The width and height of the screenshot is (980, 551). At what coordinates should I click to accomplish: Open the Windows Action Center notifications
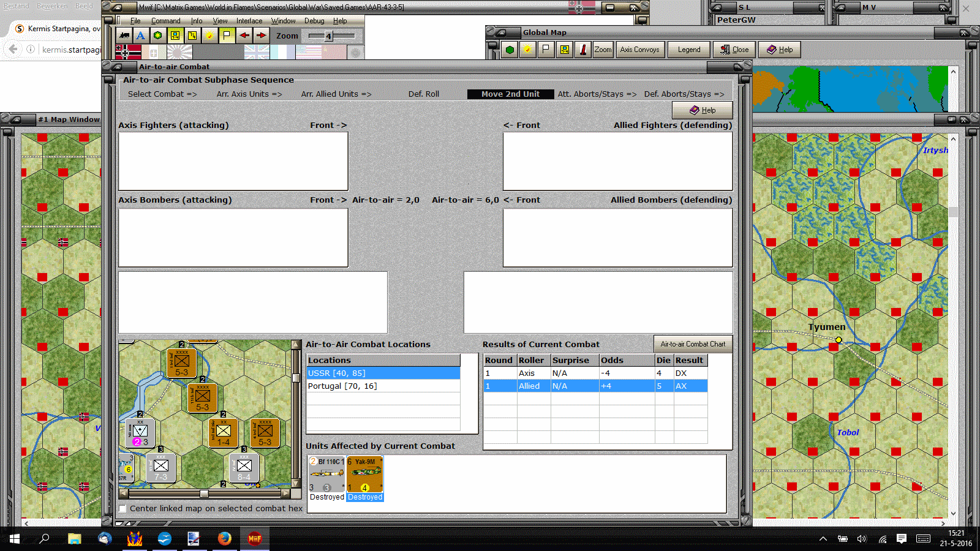pos(902,539)
